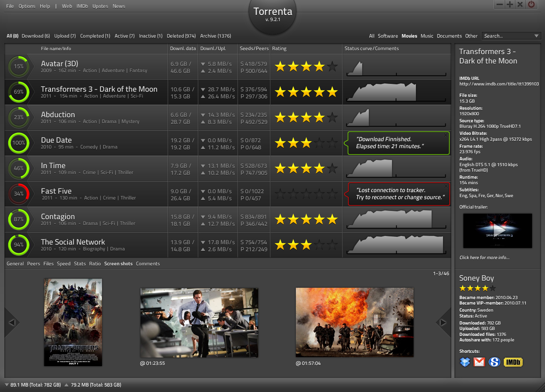
Task: Switch to the General detail tab
Action: [15, 264]
